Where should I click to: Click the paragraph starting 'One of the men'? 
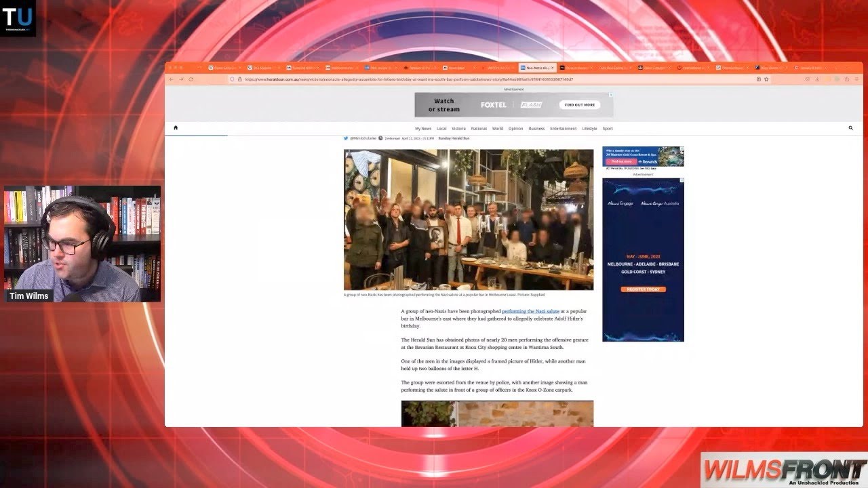tap(493, 365)
